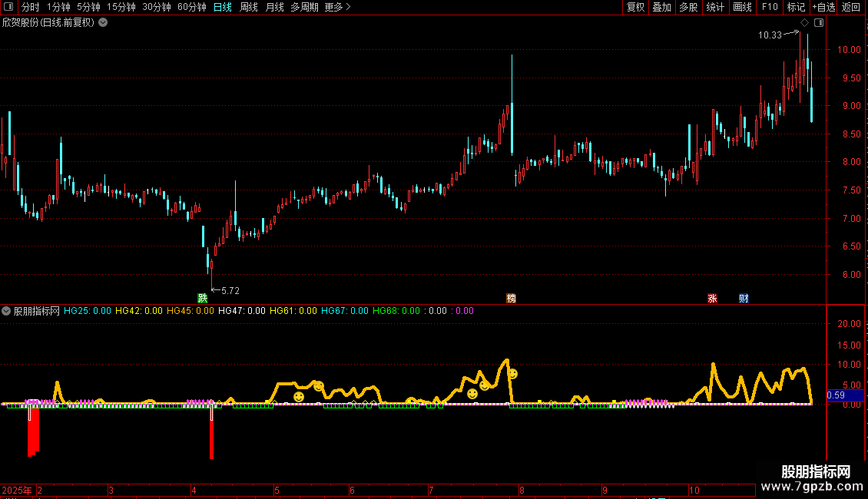Toggle the right side panel icon
Viewport: 868px width, 499px height.
click(x=819, y=23)
